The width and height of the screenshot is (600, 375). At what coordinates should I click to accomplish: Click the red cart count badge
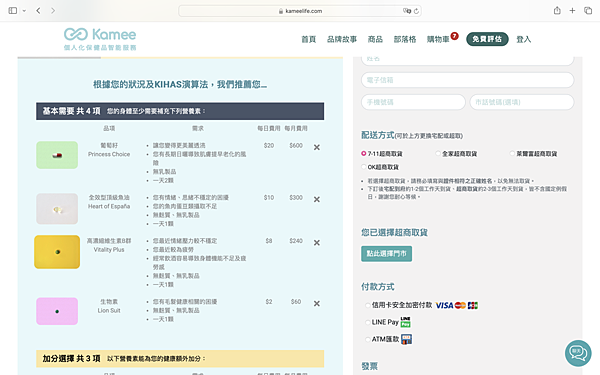tap(454, 36)
